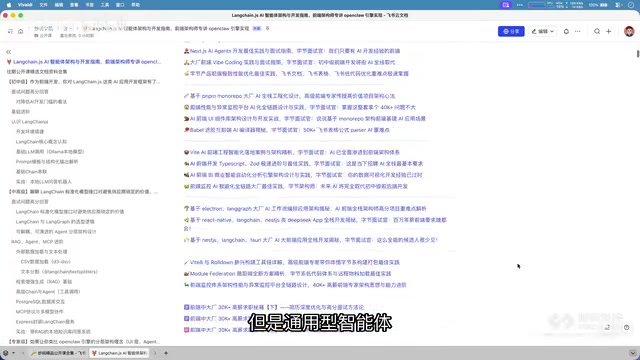Click the help question mark icon bottom right
Image resolution: width=640 pixels, height=360 pixels.
coord(627,327)
